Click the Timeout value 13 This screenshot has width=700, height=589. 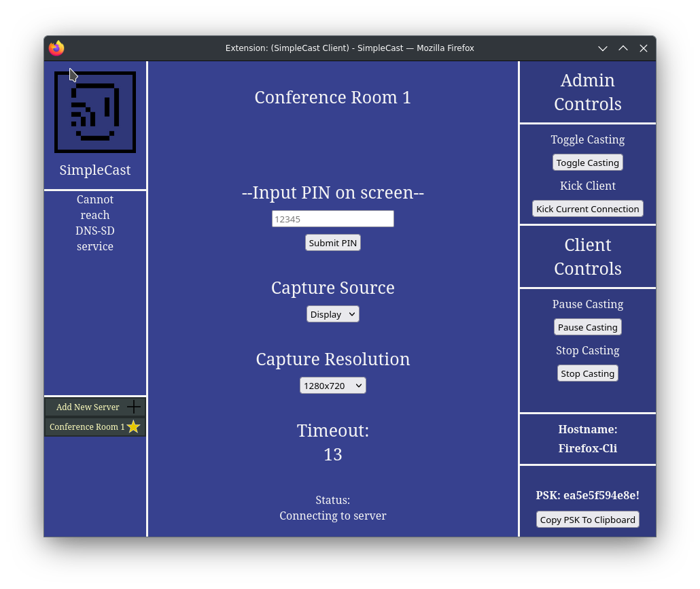333,454
